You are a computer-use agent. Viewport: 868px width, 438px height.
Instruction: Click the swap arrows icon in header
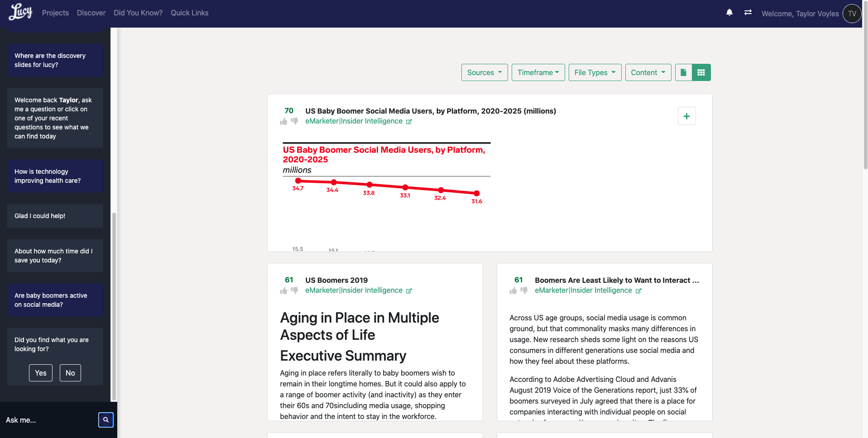pos(748,13)
